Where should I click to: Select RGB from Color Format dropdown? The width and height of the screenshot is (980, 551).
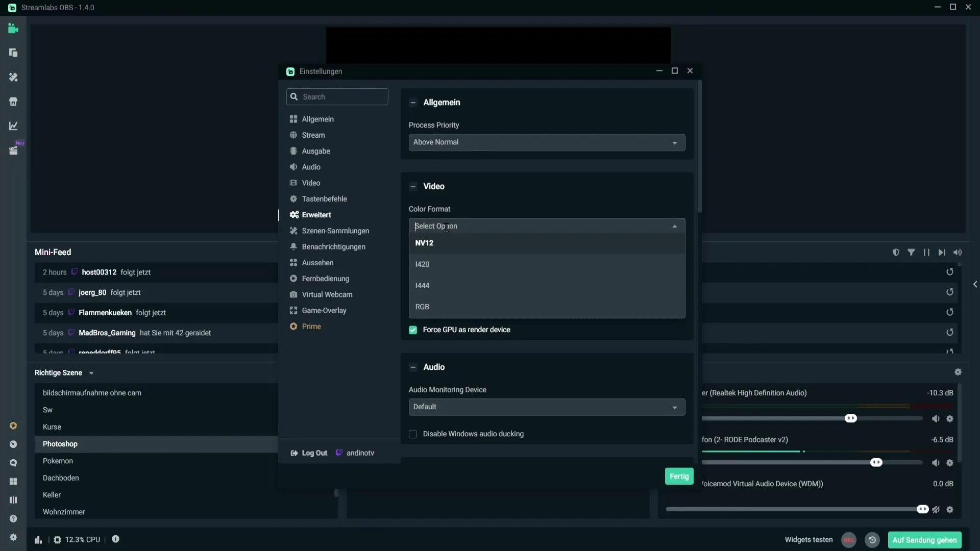(x=422, y=306)
